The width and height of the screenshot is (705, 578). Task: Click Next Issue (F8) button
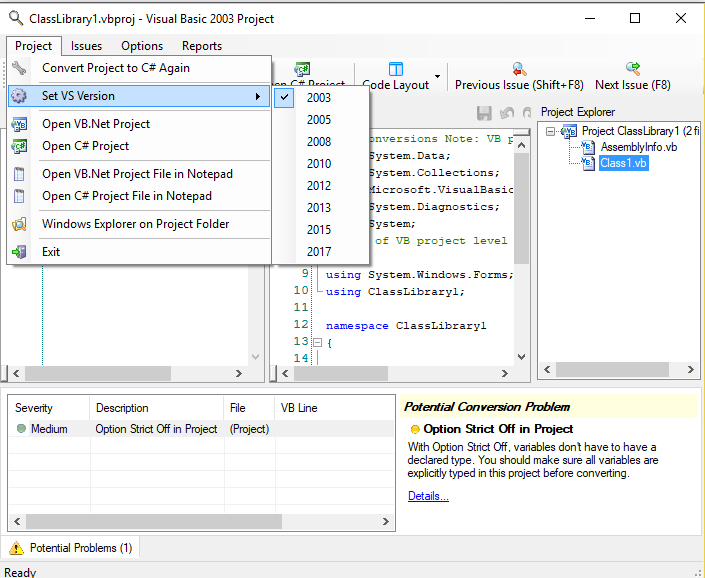(633, 76)
